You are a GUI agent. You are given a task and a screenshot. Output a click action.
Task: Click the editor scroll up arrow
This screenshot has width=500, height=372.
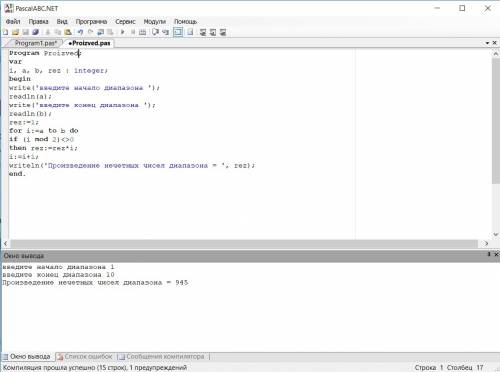click(496, 53)
